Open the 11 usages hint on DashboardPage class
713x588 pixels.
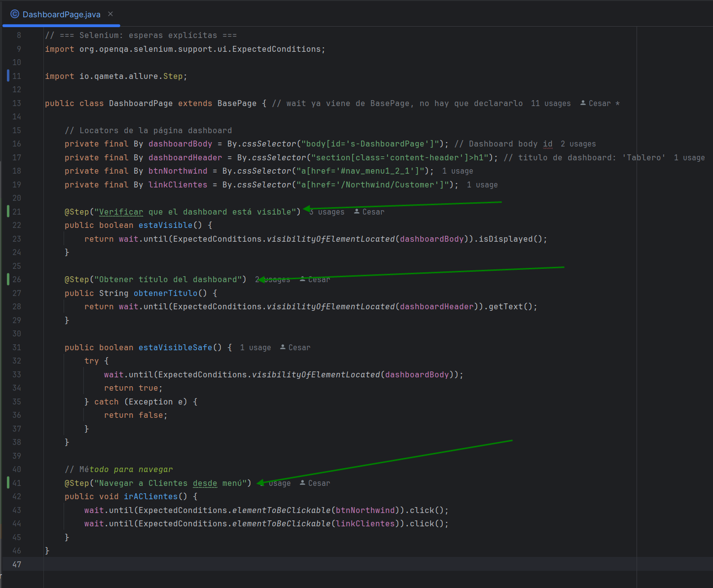[x=550, y=103]
